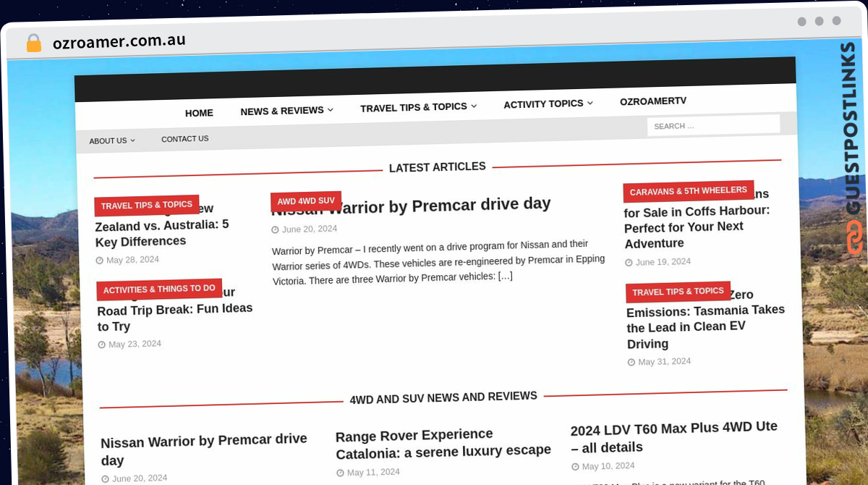Image resolution: width=868 pixels, height=485 pixels.
Task: Open the Caravans & 5th Wheelers category badge
Action: 689,192
